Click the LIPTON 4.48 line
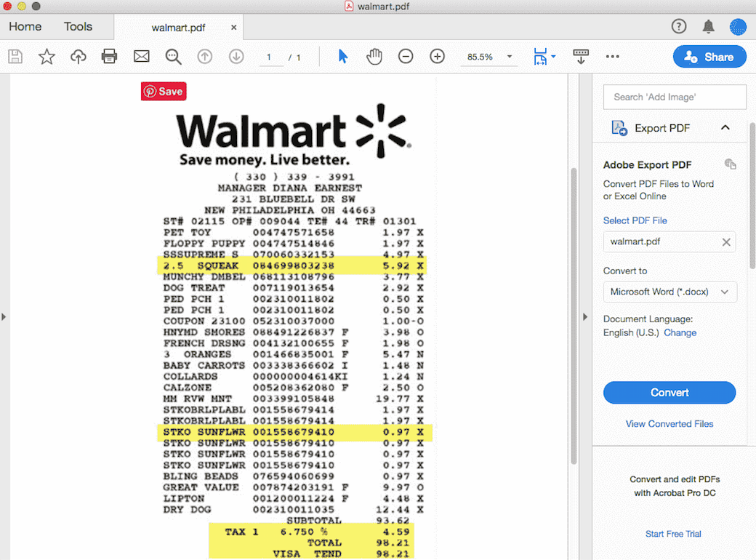 (293, 499)
